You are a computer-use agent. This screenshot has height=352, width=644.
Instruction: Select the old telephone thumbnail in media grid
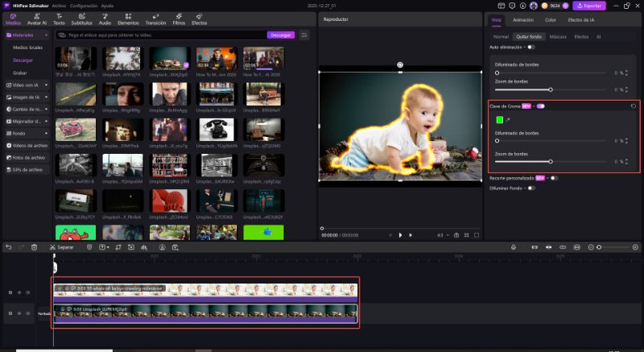click(217, 130)
